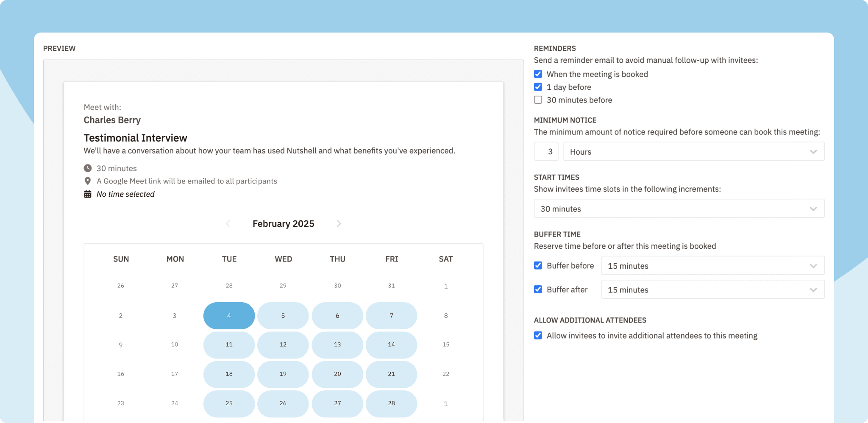Click the location pin icon
This screenshot has width=868, height=423.
tap(88, 181)
